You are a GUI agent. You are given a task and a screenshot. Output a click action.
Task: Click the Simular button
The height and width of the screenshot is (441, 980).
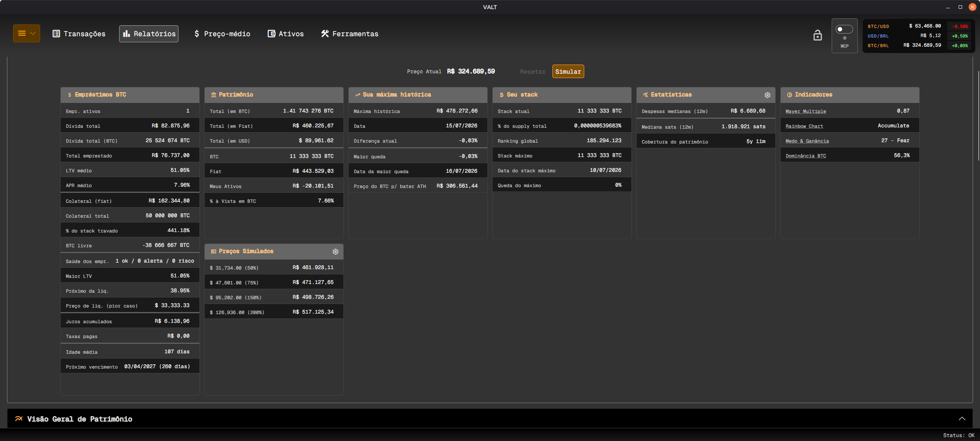(568, 72)
